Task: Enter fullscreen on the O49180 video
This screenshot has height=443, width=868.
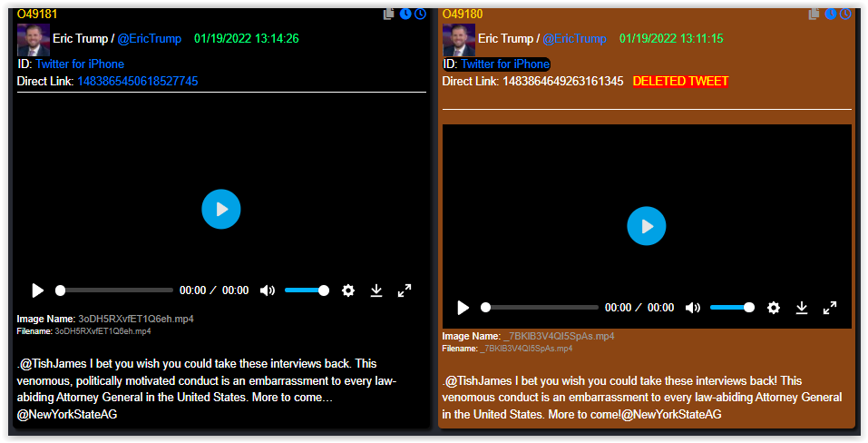Action: click(x=830, y=308)
